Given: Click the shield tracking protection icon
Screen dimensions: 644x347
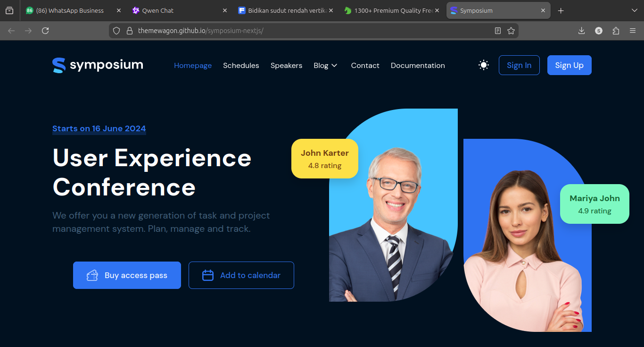Looking at the screenshot, I should tap(117, 31).
